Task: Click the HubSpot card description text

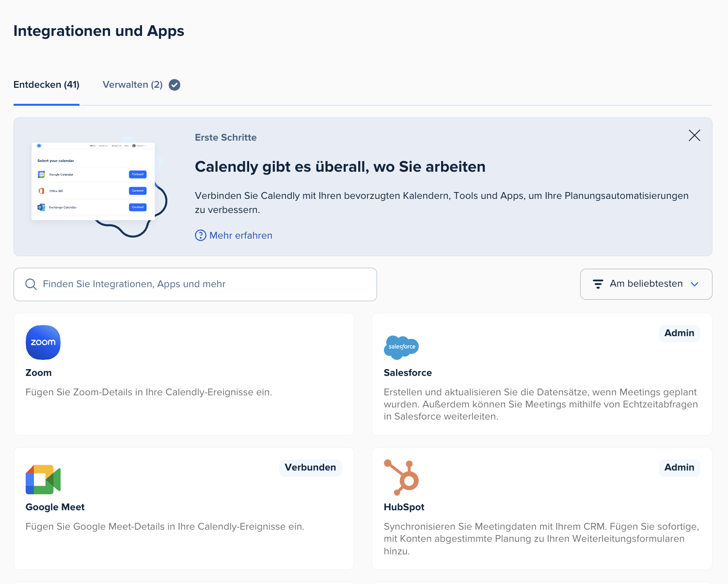Action: point(541,538)
